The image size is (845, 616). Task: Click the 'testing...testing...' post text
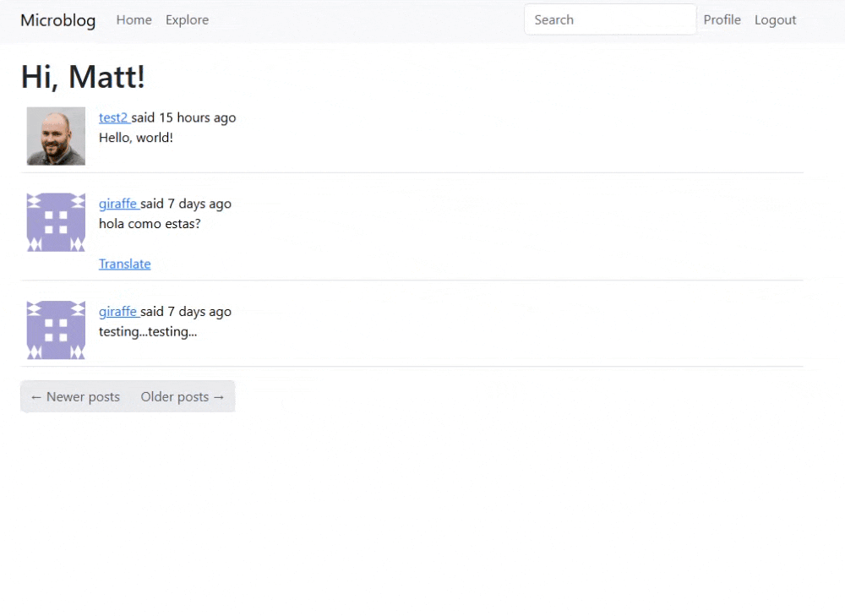(147, 332)
